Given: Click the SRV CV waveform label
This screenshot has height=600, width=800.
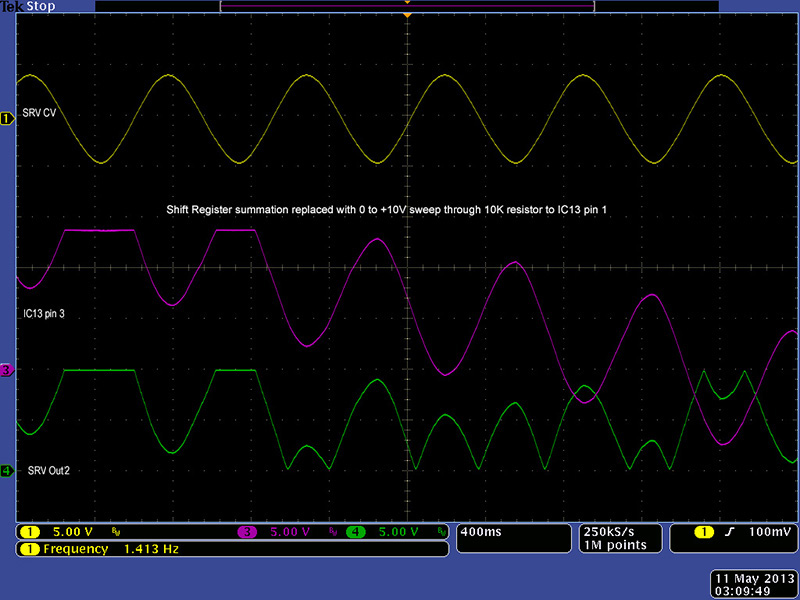Looking at the screenshot, I should tap(39, 113).
